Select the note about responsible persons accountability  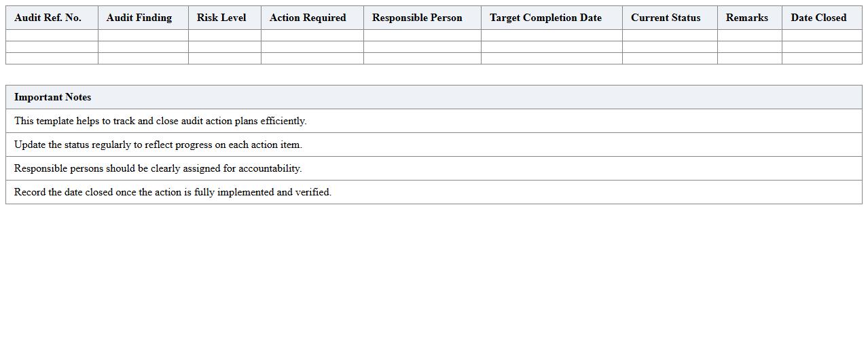(158, 168)
